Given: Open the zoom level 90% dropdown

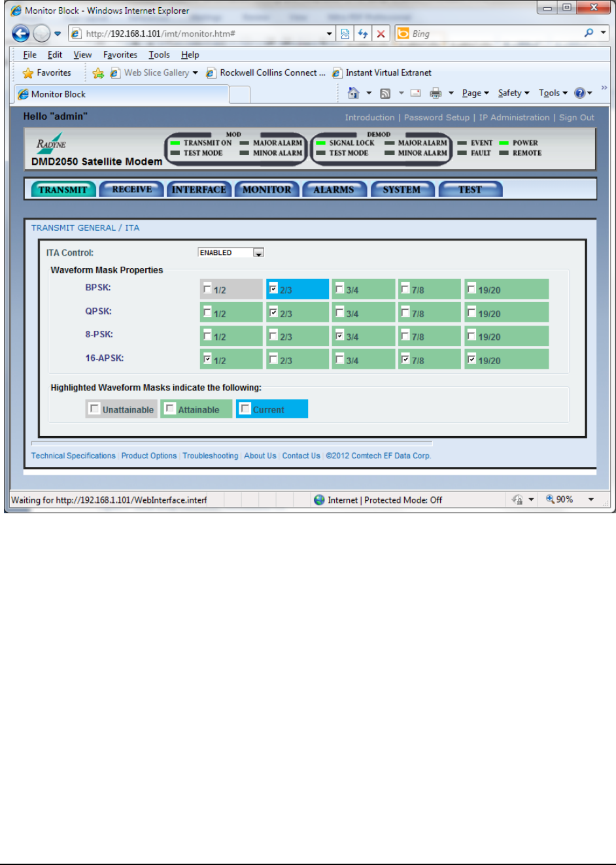Looking at the screenshot, I should pyautogui.click(x=590, y=500).
